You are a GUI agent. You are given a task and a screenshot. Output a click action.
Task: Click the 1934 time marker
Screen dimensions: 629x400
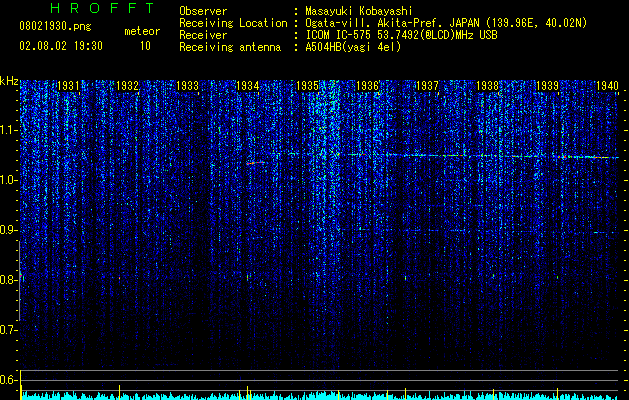[x=248, y=85]
